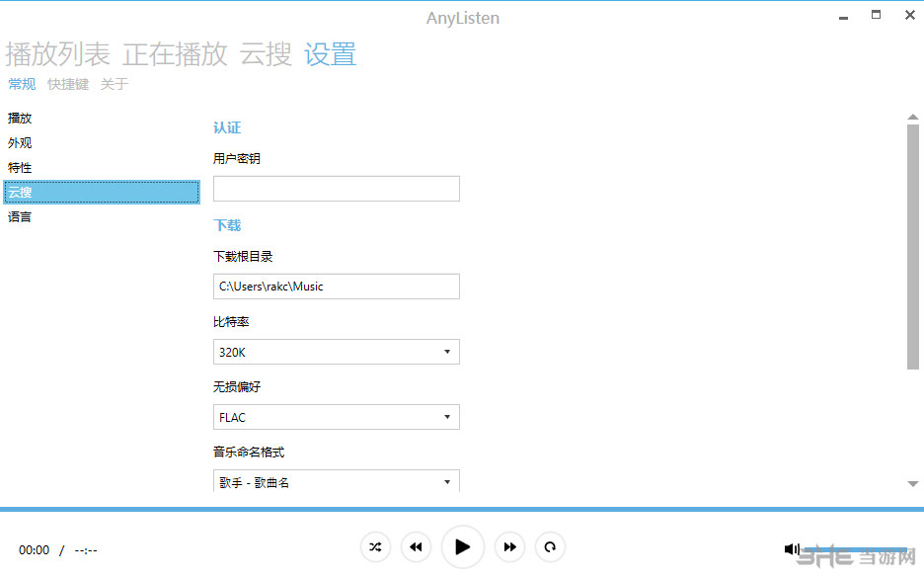Skip to the previous track

[416, 547]
